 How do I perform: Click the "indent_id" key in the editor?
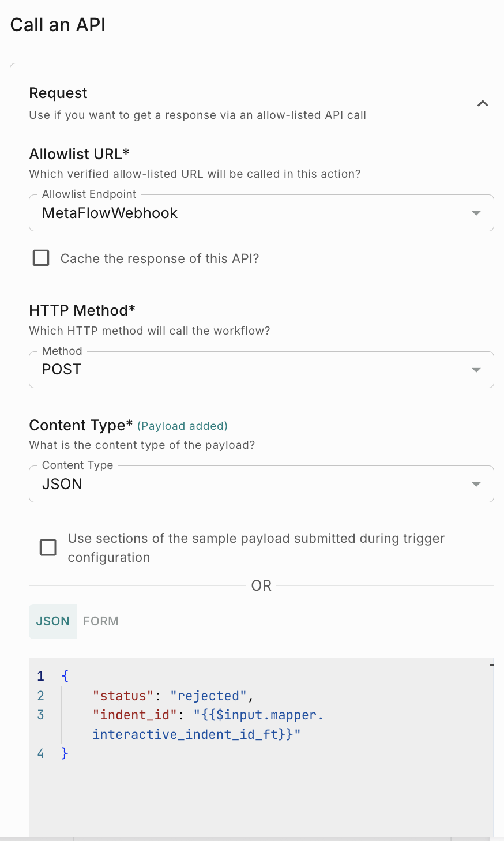(135, 715)
